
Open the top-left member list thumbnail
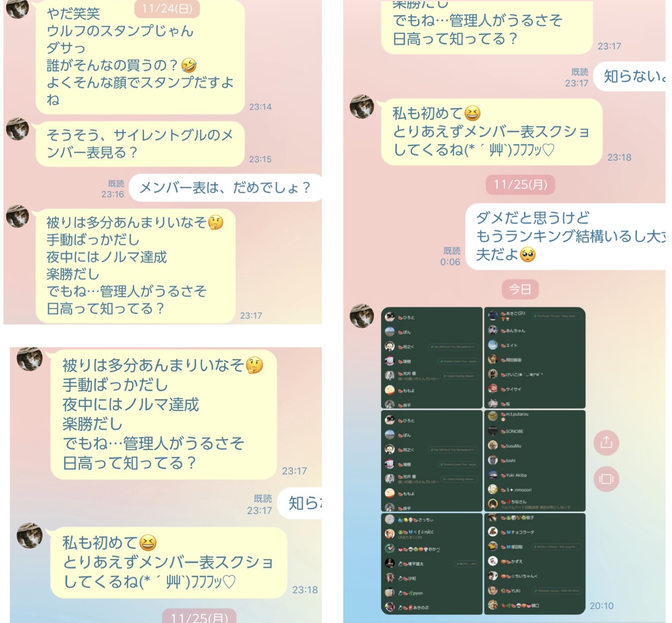click(x=432, y=358)
